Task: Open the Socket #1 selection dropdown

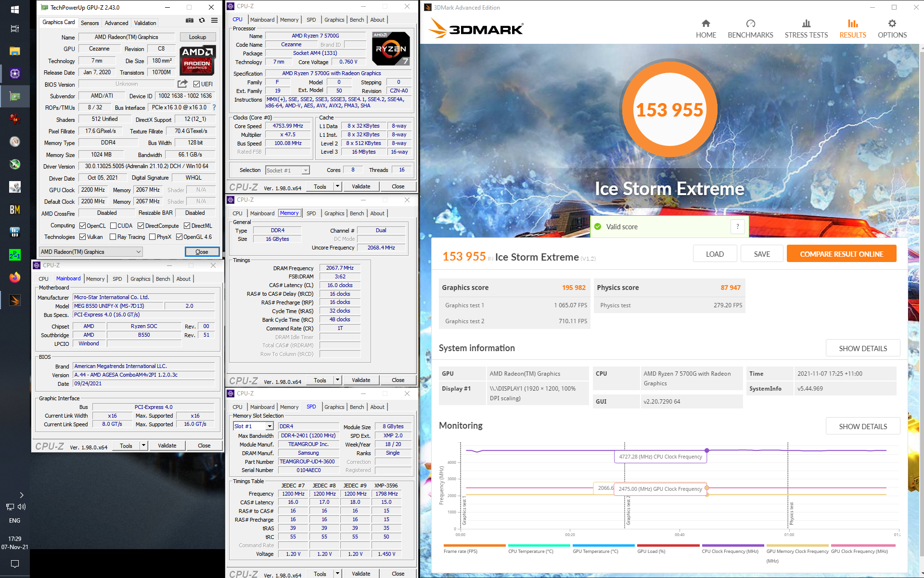Action: [x=287, y=171]
